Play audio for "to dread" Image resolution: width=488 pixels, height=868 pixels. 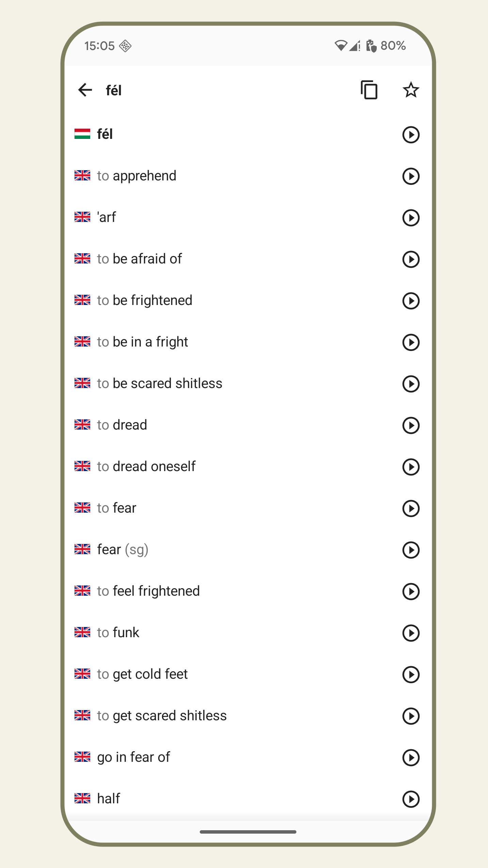point(411,425)
